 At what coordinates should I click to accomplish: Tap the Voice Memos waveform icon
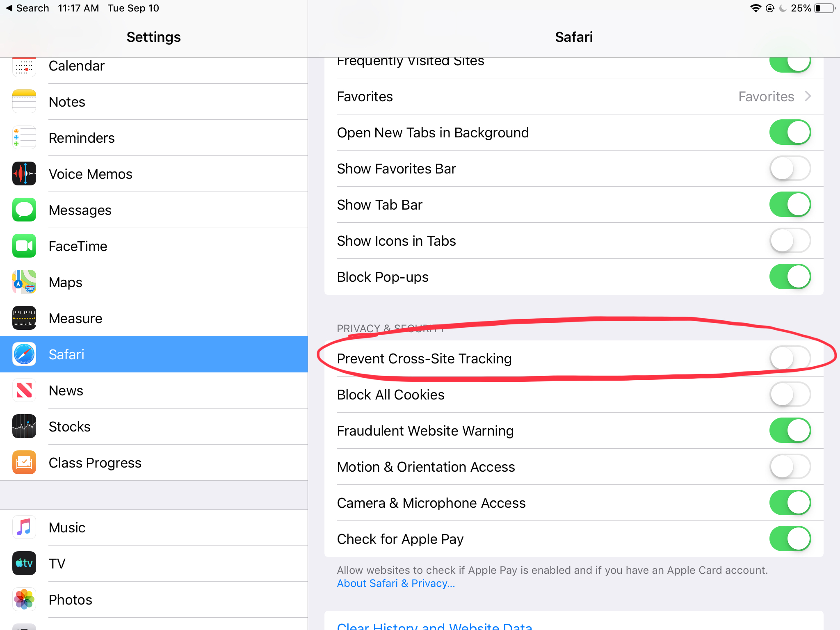24,173
